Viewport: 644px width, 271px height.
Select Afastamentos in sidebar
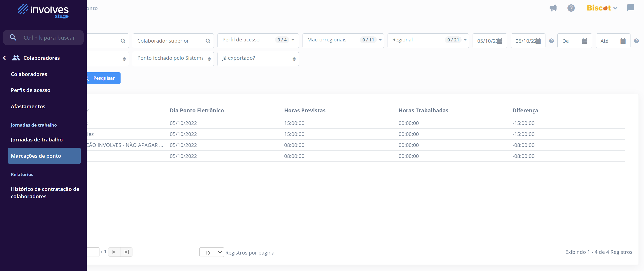(x=28, y=106)
